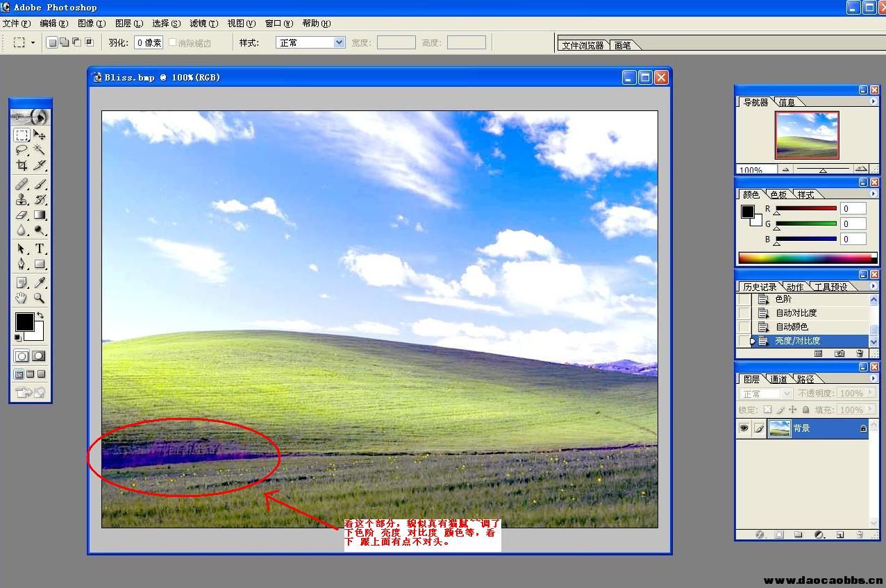Select the Hand tool
886x588 pixels.
[22, 298]
